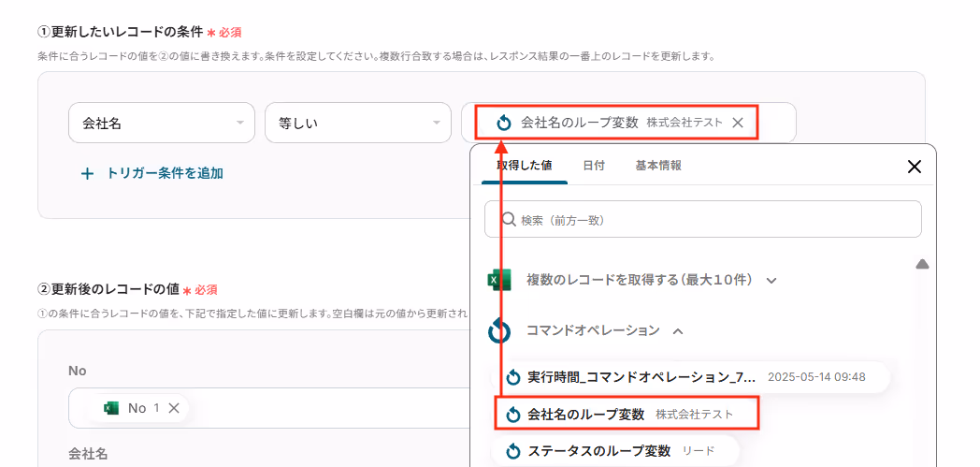
Task: Click the plus icon beside トリガー条件を追加
Action: click(x=88, y=174)
